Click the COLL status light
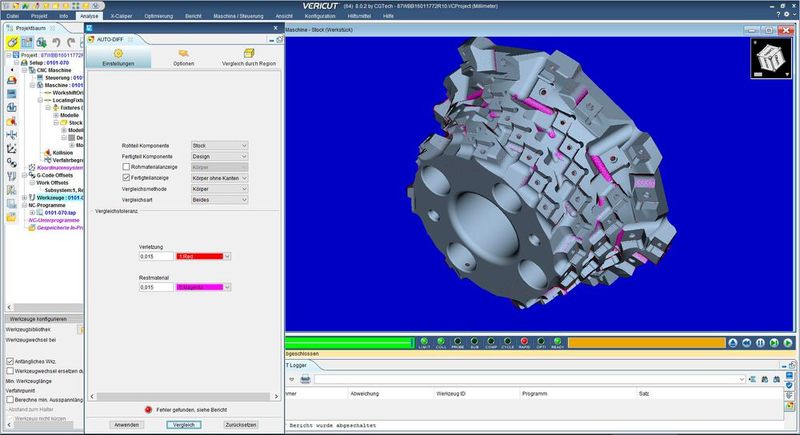 point(441,341)
